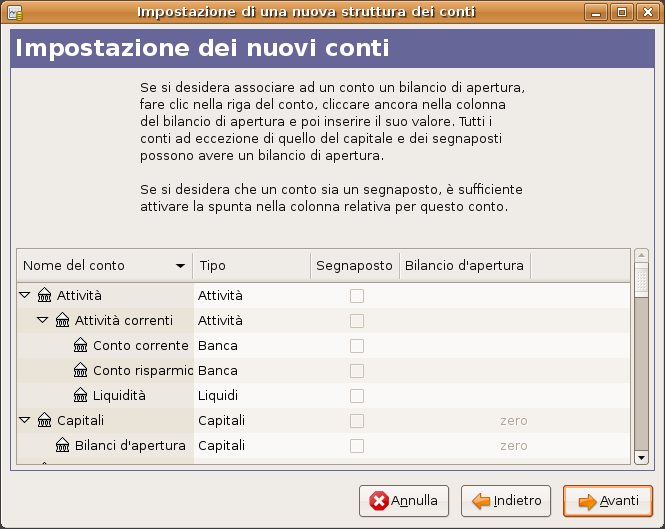Click the Segnaposto column header
This screenshot has width=665, height=529.
coord(355,266)
